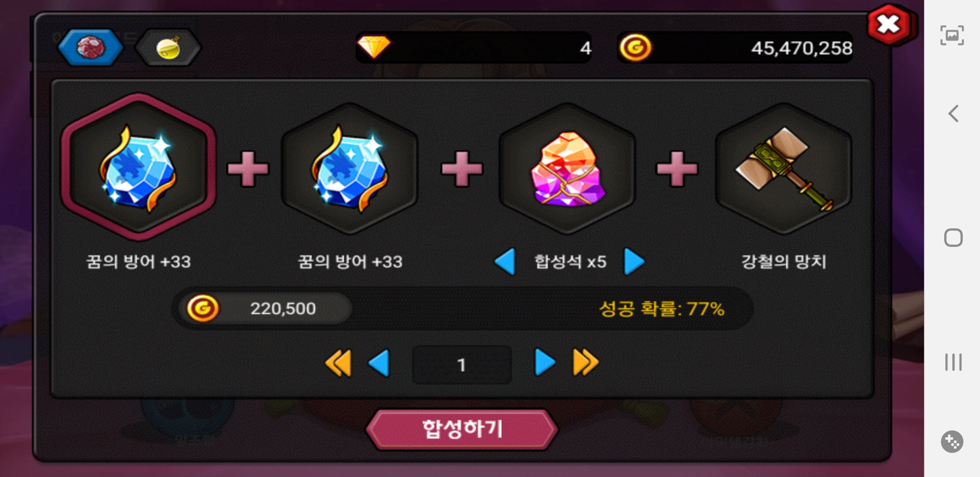Close the synthesis dialog with red X
Viewport: 980px width, 477px height.
click(x=889, y=24)
